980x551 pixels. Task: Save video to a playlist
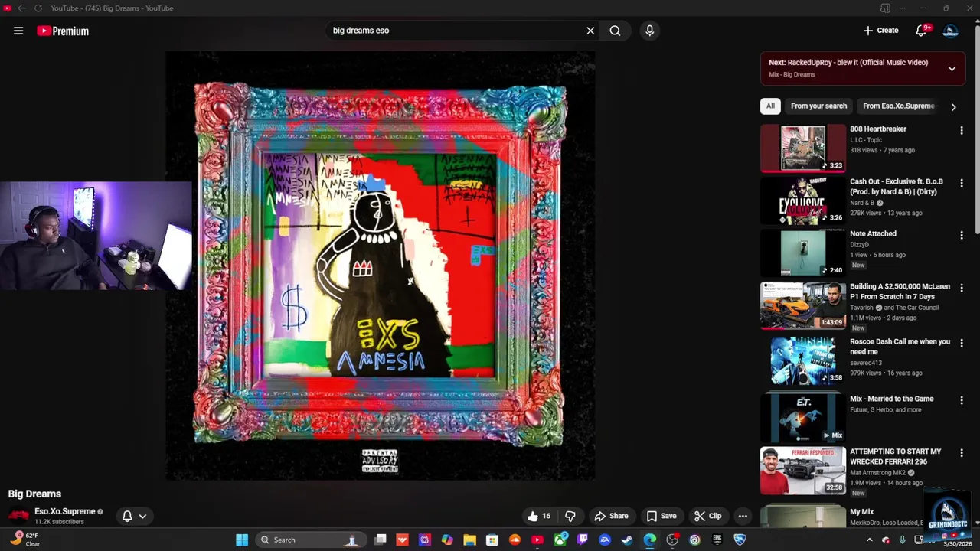[661, 517]
